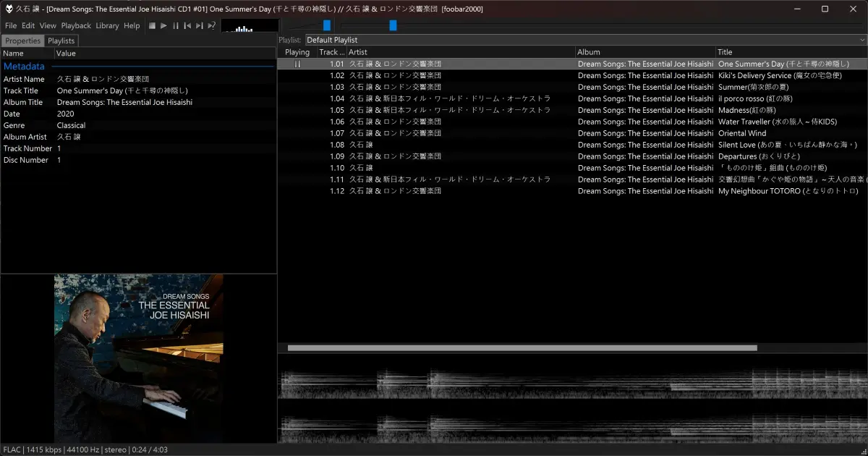Click the status bar showing FLAC 1415 kbps
The image size is (868, 456).
click(x=84, y=449)
